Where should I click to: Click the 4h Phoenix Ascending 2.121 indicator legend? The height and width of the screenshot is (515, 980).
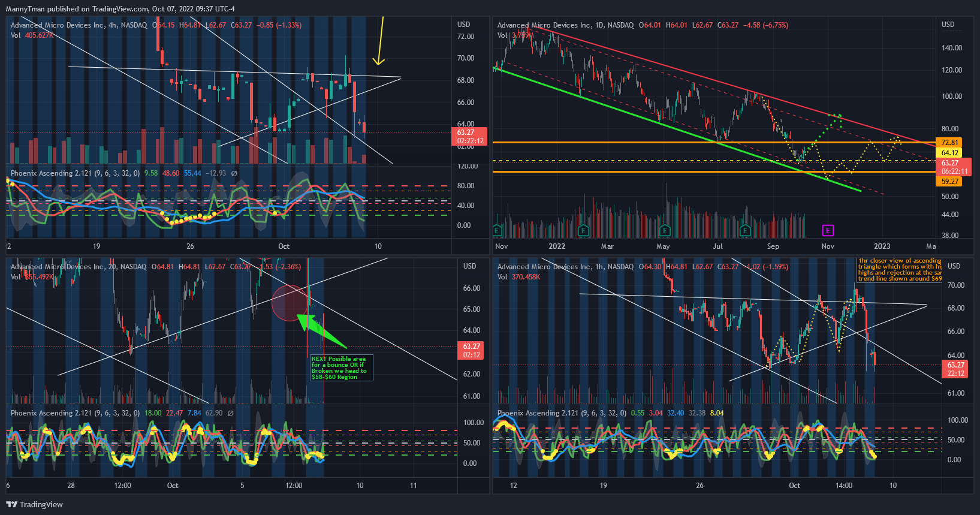[75, 173]
